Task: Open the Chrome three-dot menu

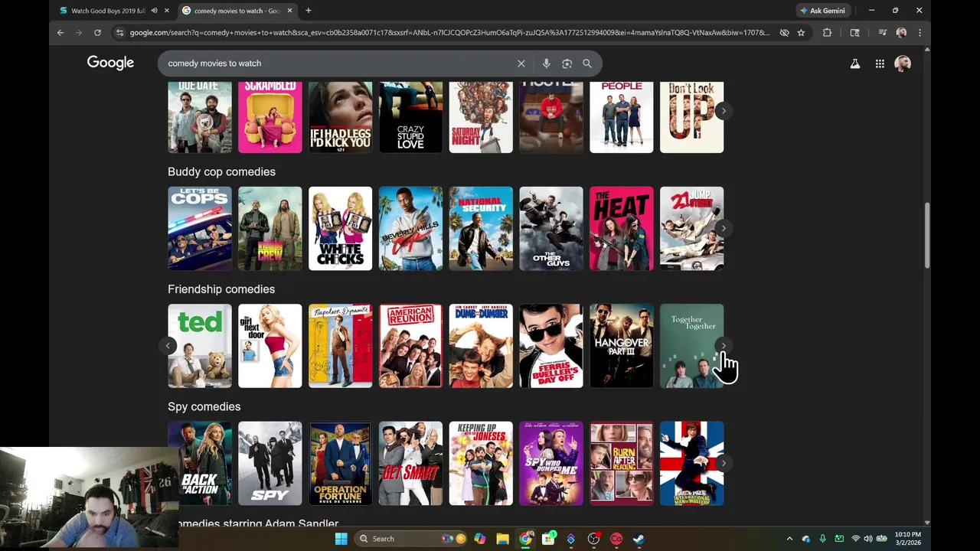Action: [x=920, y=33]
